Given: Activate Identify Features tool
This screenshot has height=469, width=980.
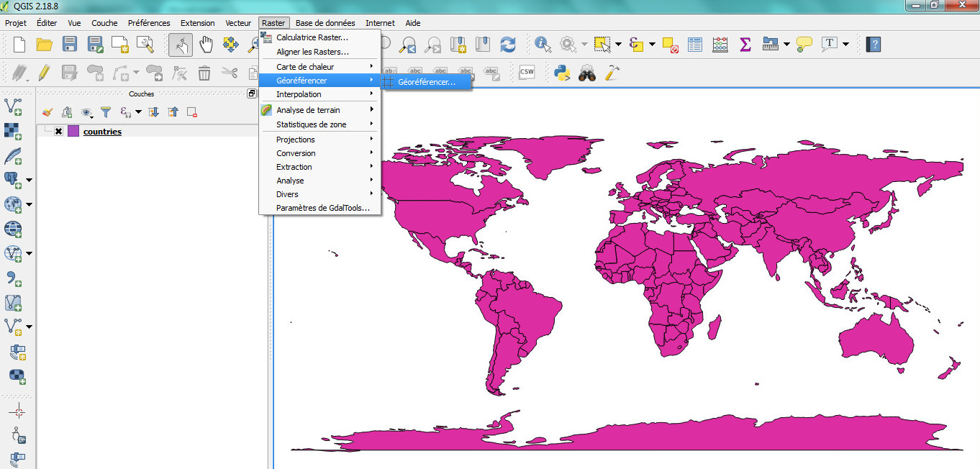Looking at the screenshot, I should click(543, 45).
